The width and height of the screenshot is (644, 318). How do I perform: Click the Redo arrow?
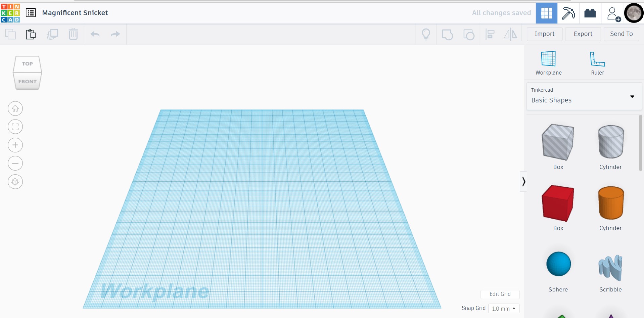[115, 34]
